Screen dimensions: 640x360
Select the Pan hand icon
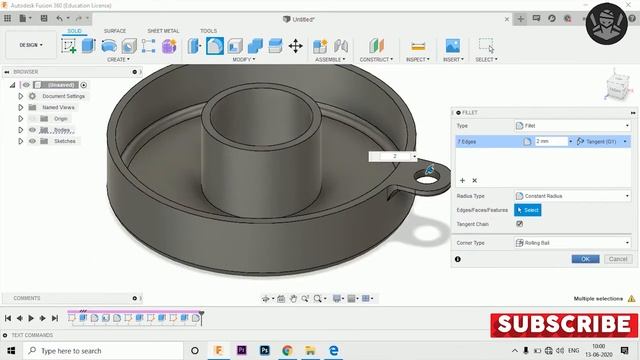293,299
